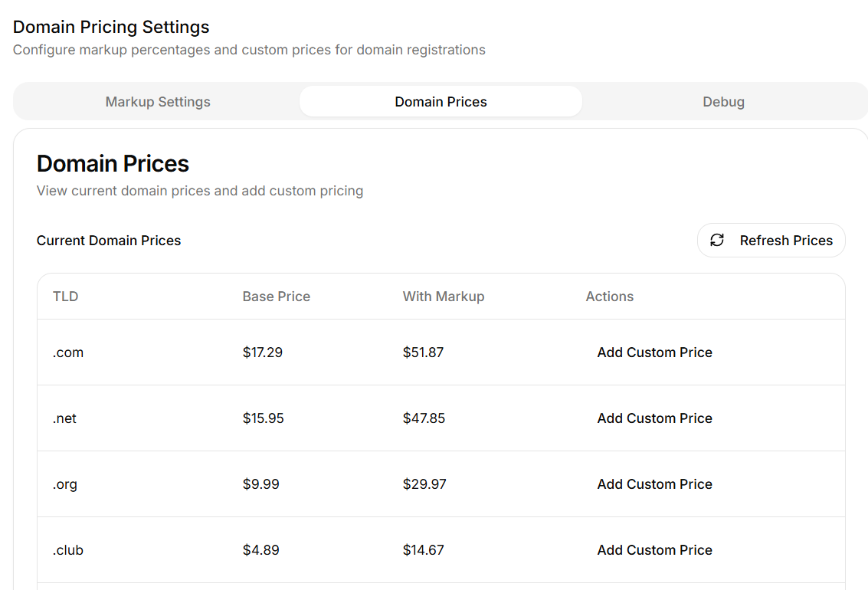Select the Domain Prices tab
Image resolution: width=868 pixels, height=590 pixels.
[441, 102]
